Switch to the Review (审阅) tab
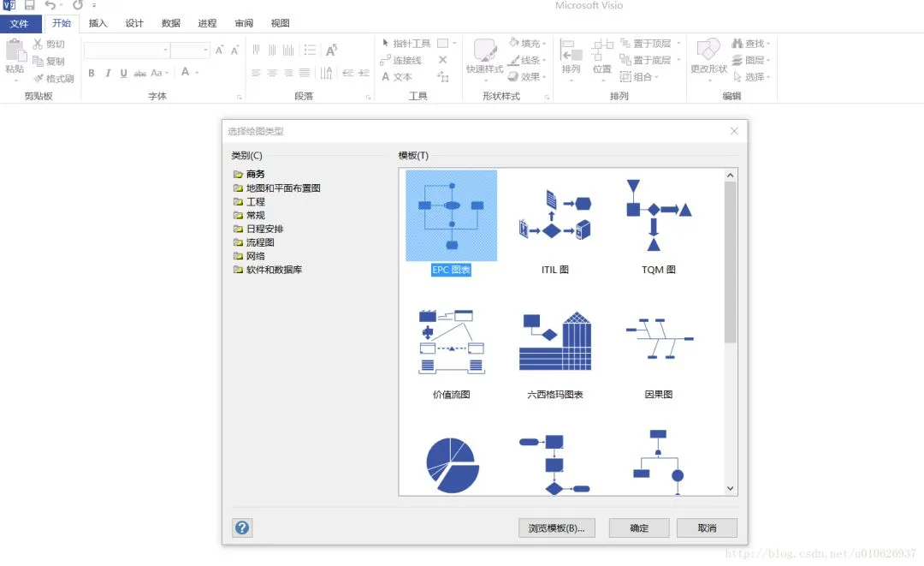924x566 pixels. pos(244,24)
